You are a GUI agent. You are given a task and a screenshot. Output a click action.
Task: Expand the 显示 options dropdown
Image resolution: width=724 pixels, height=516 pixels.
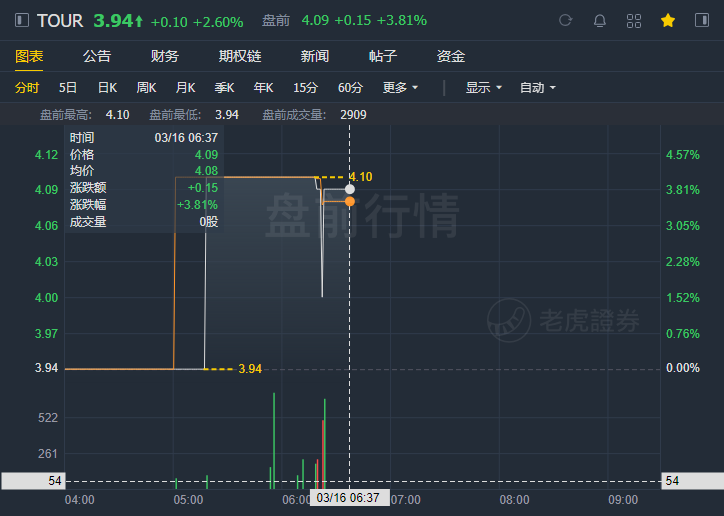click(483, 87)
